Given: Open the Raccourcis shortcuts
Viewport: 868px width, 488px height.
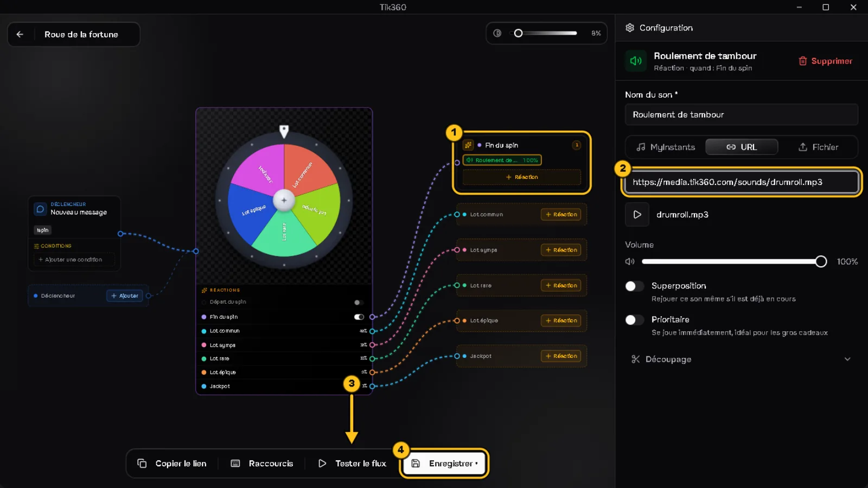Looking at the screenshot, I should [x=262, y=464].
